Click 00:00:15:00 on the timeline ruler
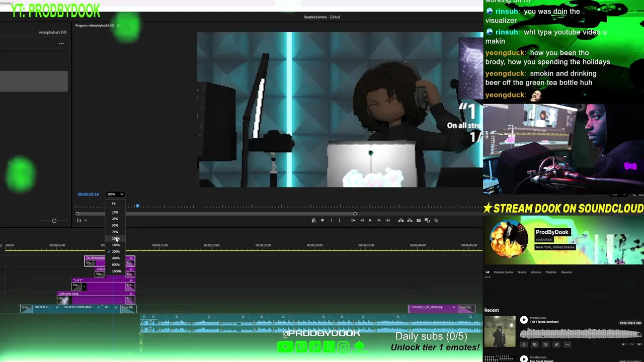644x362 pixels. tap(160, 245)
